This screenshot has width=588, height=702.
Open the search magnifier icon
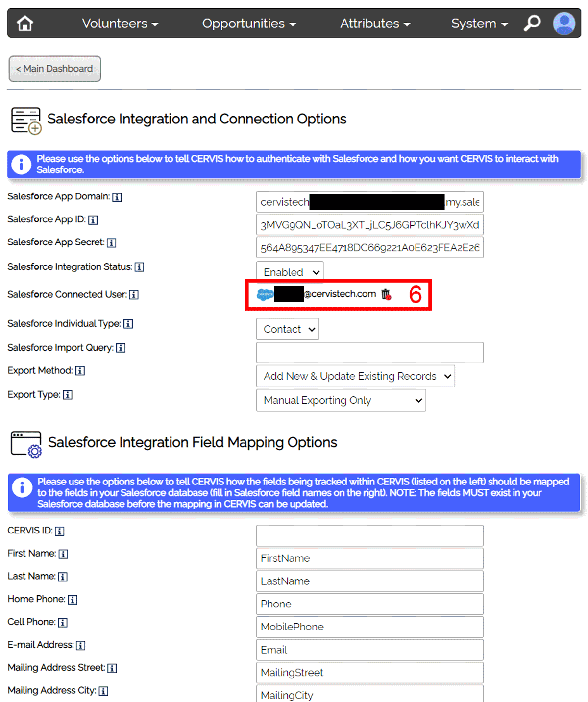click(x=532, y=23)
